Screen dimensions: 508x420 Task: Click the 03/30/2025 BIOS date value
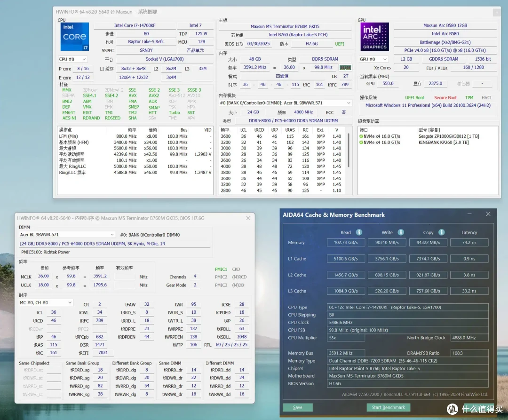[x=258, y=44]
